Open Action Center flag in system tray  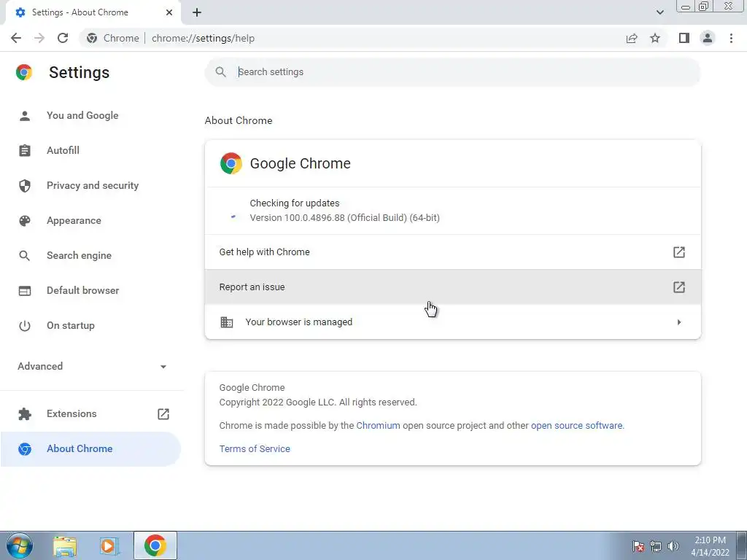tap(638, 546)
